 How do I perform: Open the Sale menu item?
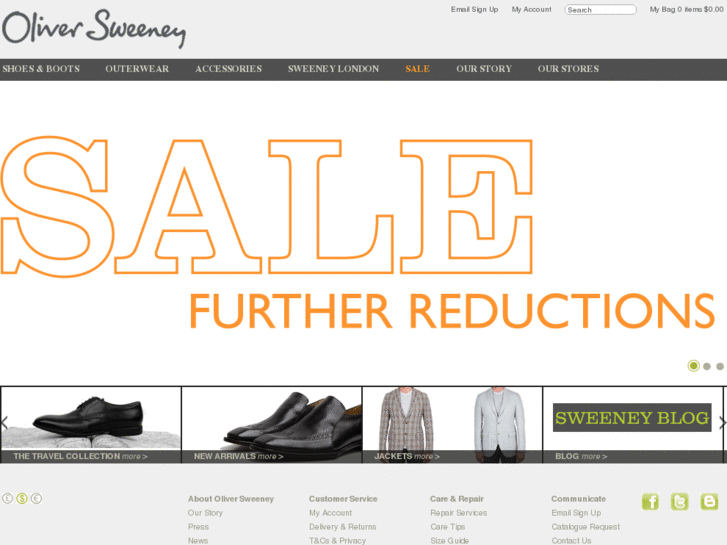[x=417, y=69]
